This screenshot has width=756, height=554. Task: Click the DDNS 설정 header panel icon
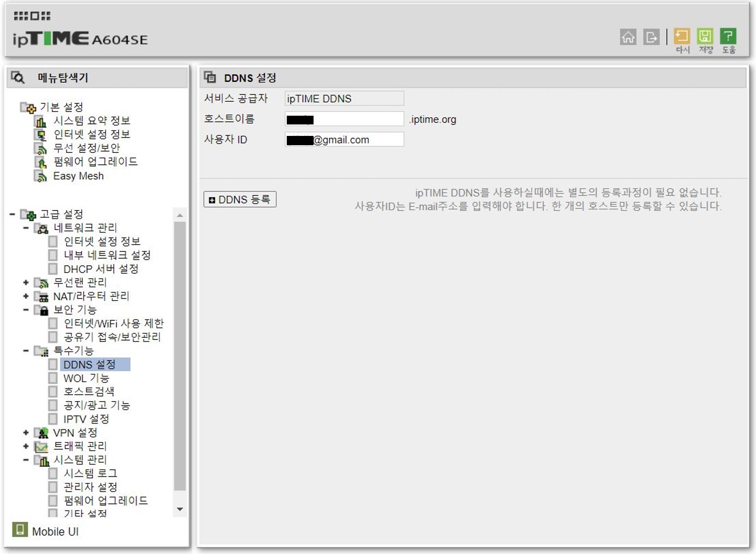210,77
